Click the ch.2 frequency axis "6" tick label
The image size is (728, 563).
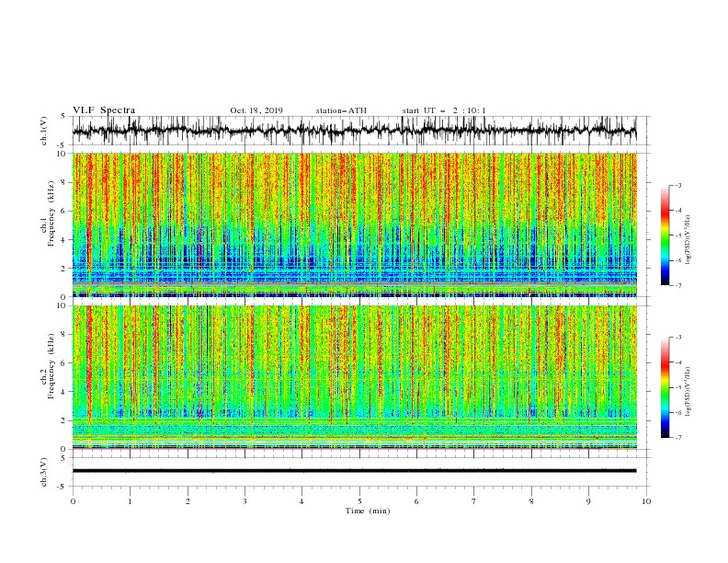(64, 363)
